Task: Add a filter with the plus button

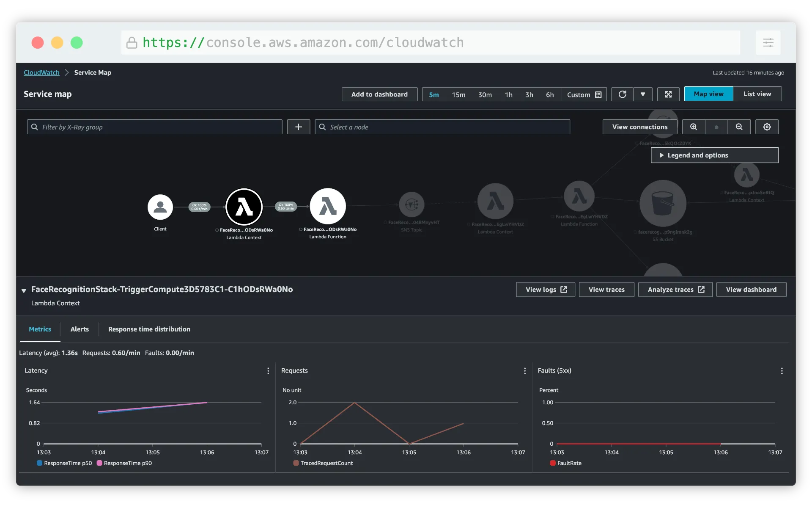Action: [x=299, y=127]
